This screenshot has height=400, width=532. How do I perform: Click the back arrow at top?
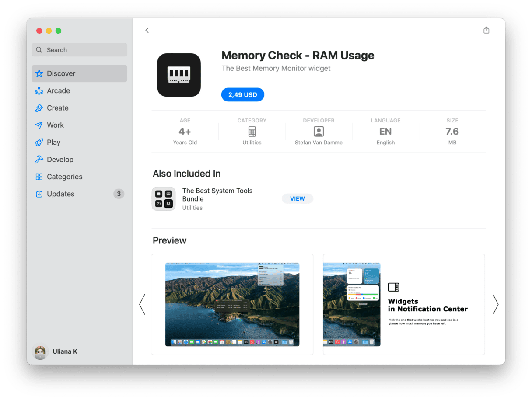coord(147,30)
